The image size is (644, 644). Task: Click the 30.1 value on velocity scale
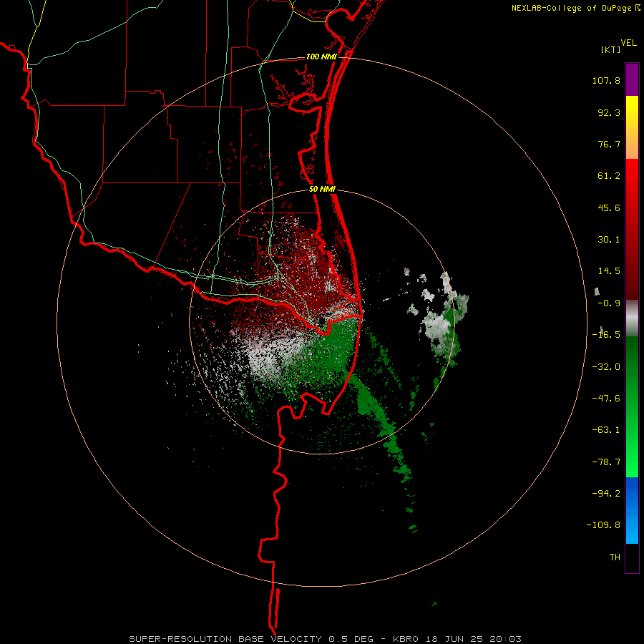pyautogui.click(x=609, y=240)
